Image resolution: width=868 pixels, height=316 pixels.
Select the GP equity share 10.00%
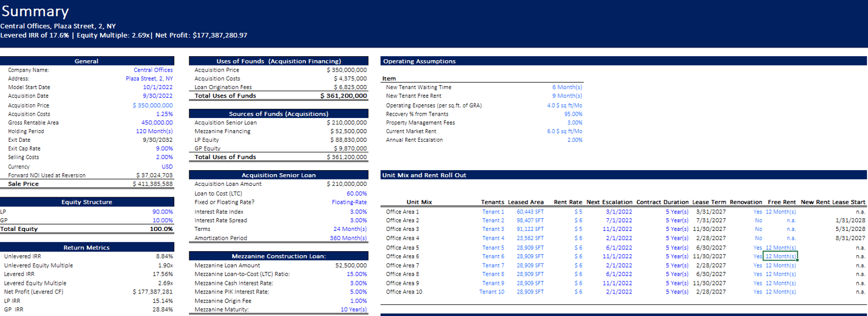click(163, 221)
